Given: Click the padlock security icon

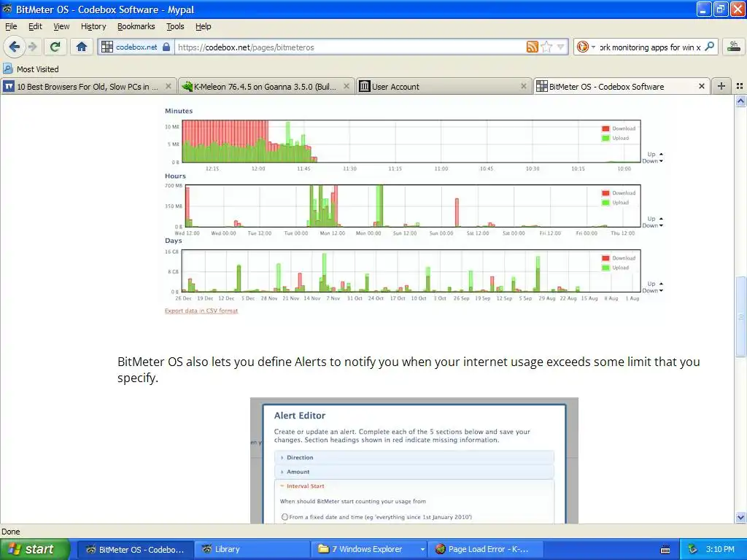Looking at the screenshot, I should click(x=166, y=47).
